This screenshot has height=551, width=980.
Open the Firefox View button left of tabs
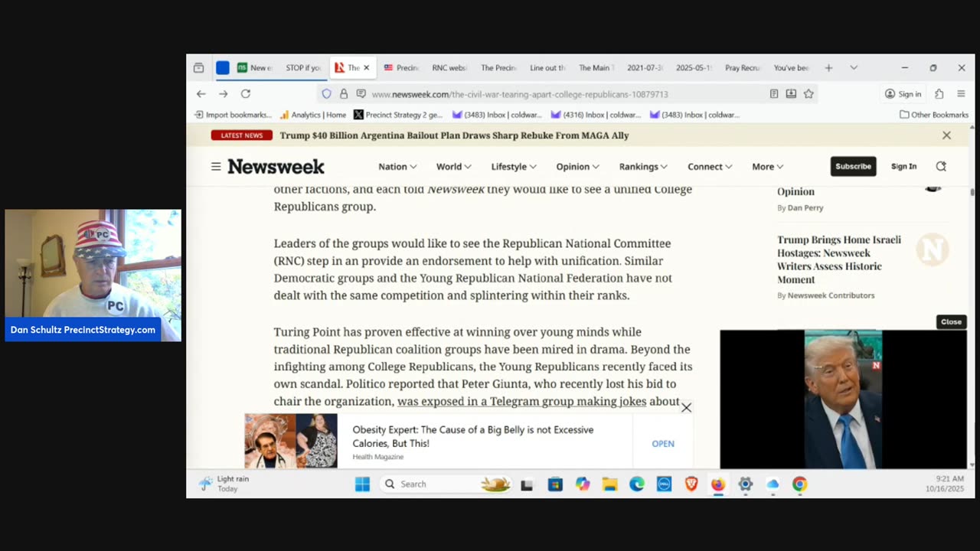(198, 68)
